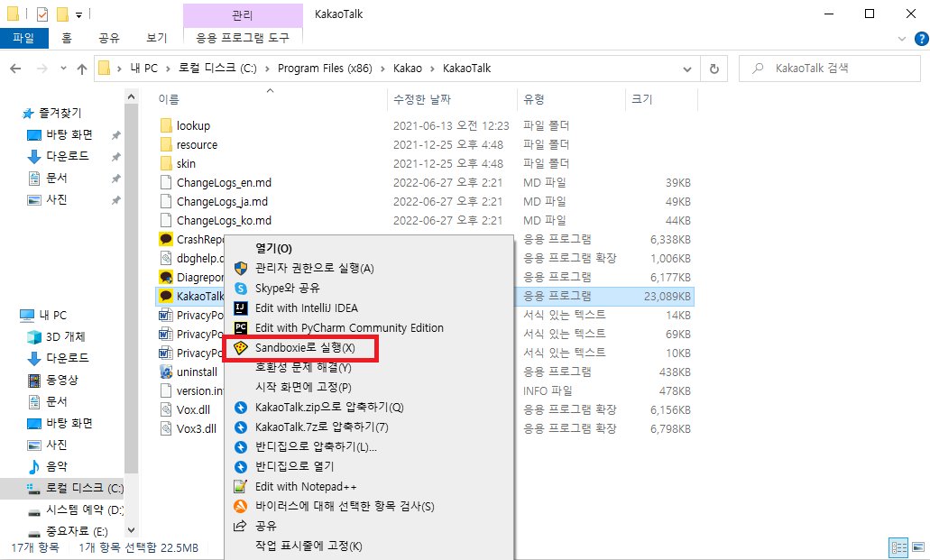Select the Vox.dll file

click(x=193, y=410)
